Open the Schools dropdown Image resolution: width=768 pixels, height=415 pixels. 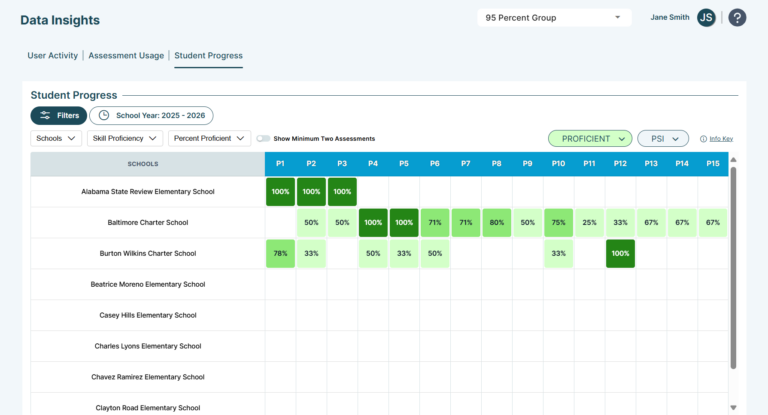click(56, 138)
